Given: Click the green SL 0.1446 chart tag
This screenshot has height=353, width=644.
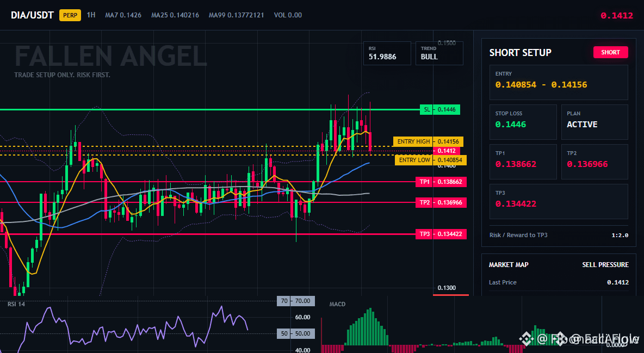Looking at the screenshot, I should point(440,110).
